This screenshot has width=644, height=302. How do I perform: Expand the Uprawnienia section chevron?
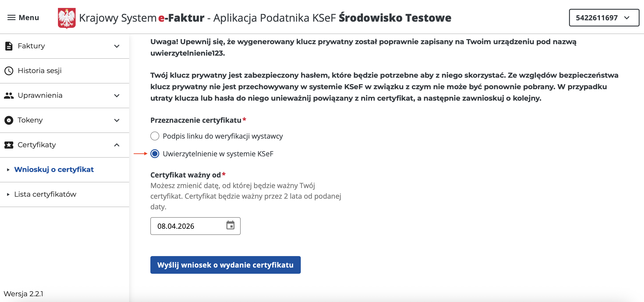[x=117, y=96]
